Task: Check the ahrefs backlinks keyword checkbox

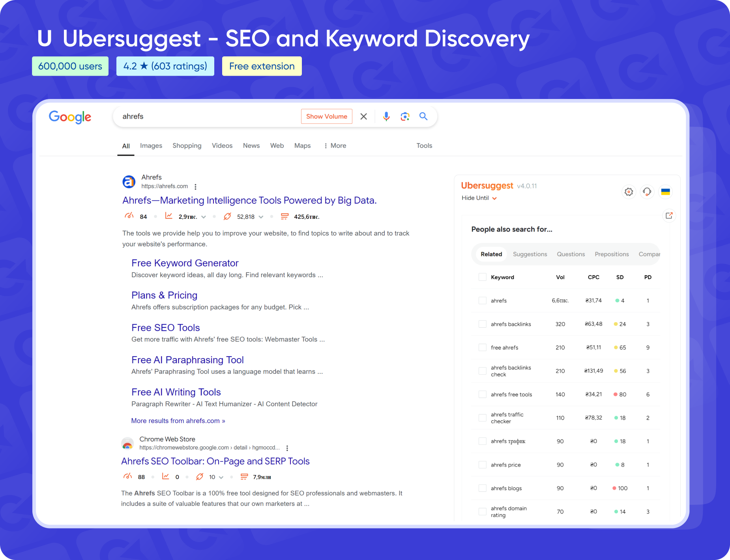Action: click(482, 324)
